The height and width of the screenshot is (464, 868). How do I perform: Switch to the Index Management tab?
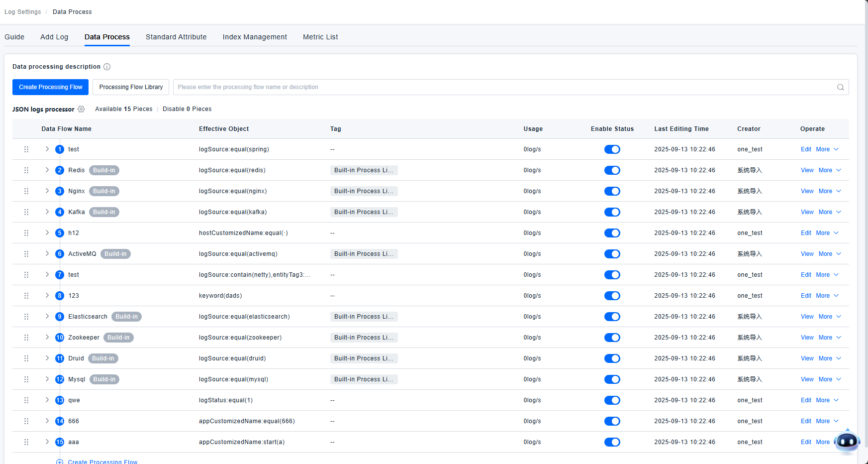click(255, 37)
